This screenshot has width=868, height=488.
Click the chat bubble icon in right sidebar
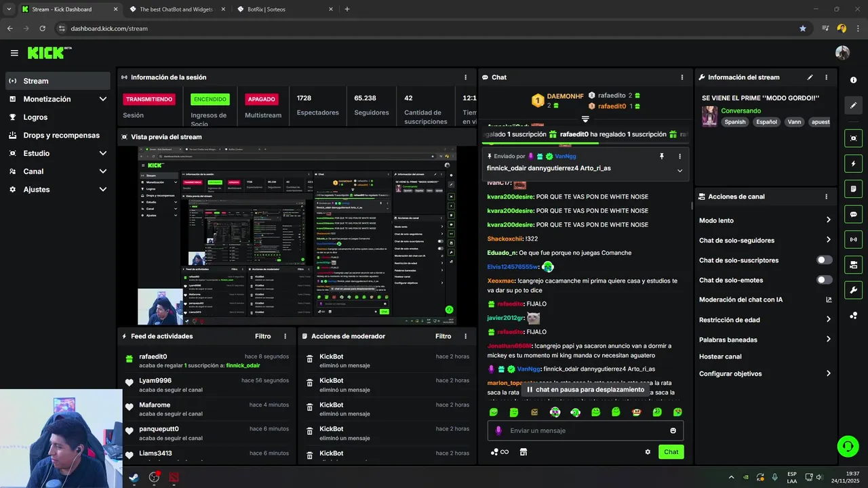tap(853, 214)
